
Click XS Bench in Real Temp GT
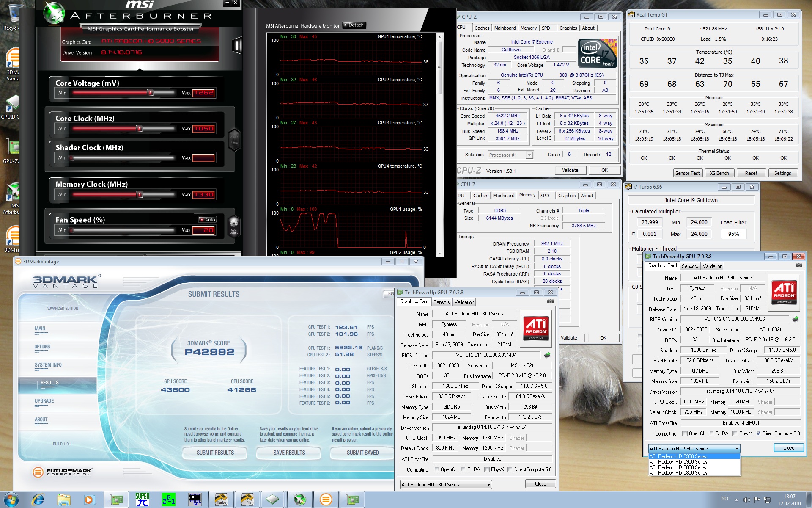click(x=719, y=173)
